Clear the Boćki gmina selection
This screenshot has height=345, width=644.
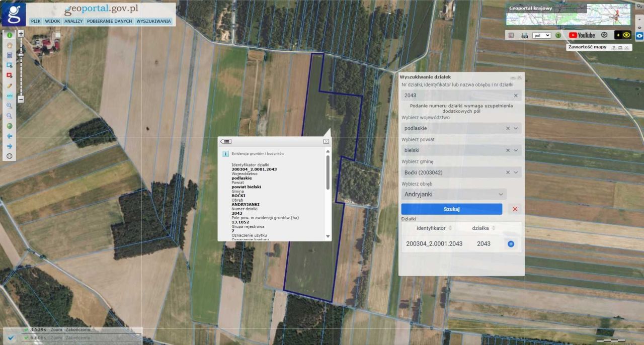(x=508, y=172)
